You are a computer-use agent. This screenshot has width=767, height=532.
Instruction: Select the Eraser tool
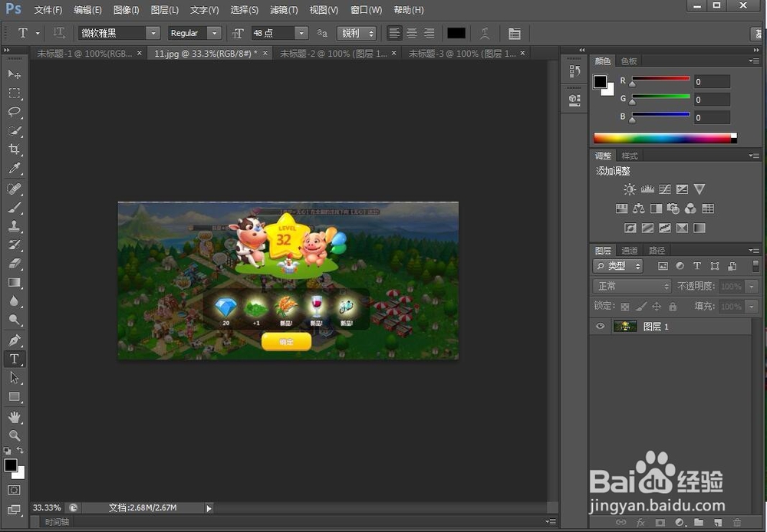coord(14,264)
